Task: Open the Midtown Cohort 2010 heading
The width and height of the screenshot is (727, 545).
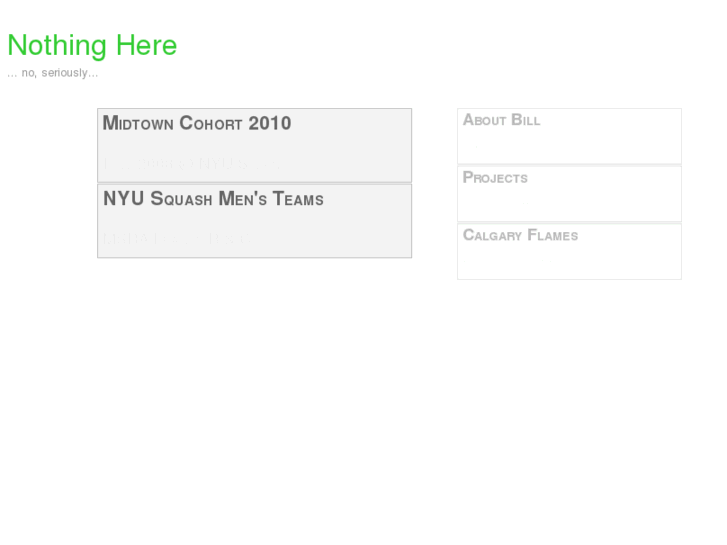Action: (x=197, y=124)
